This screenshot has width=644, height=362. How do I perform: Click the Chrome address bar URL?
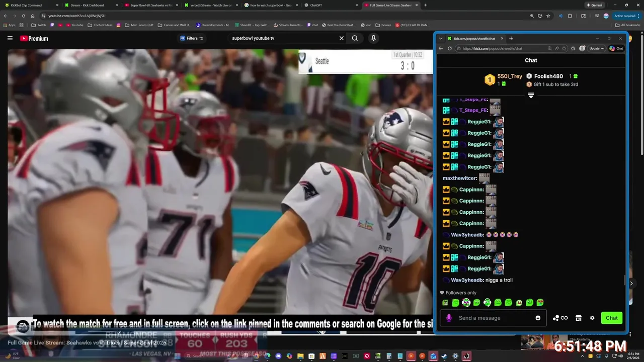click(77, 16)
